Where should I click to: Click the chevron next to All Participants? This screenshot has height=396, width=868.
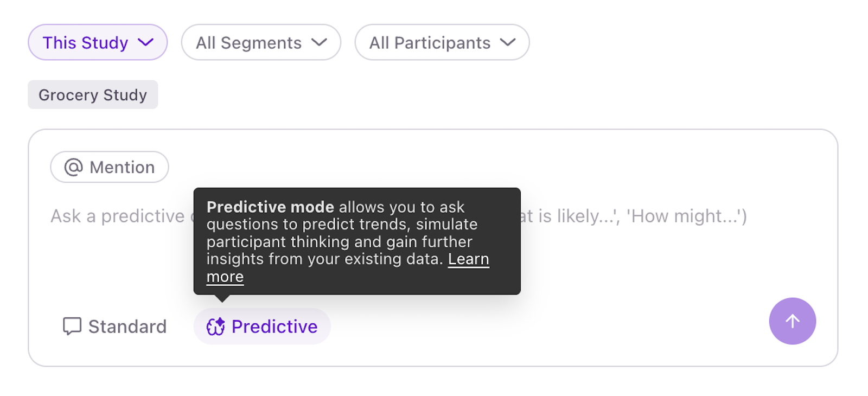coord(508,42)
